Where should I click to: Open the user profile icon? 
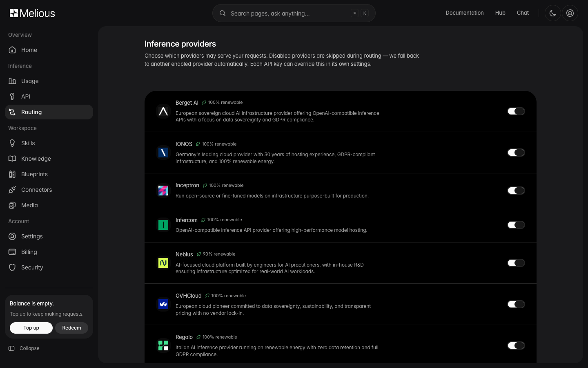pos(570,13)
